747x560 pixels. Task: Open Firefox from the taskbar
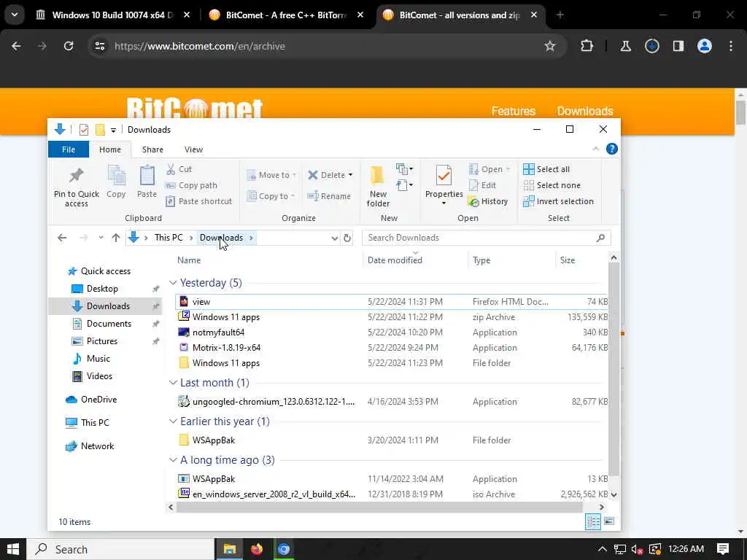(257, 549)
